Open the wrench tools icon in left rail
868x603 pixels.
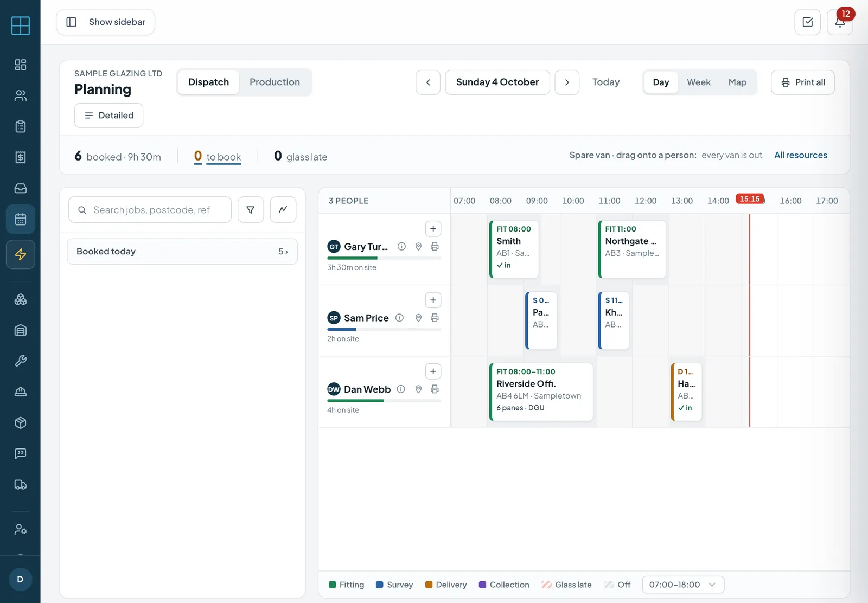point(21,361)
